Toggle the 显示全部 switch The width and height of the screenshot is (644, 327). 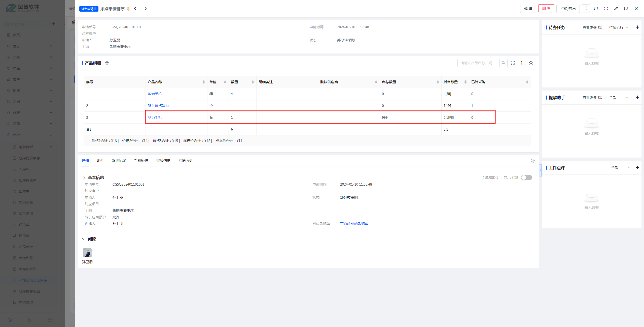point(526,177)
